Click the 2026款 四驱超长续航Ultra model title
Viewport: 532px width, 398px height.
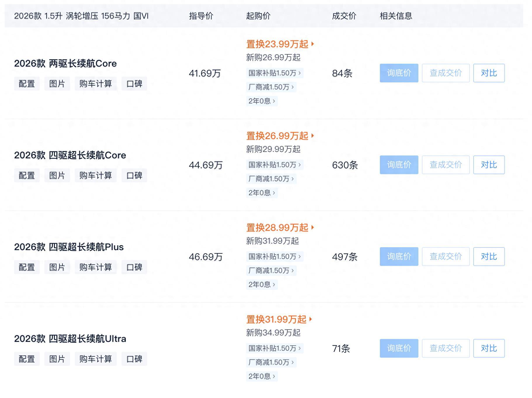click(x=70, y=339)
